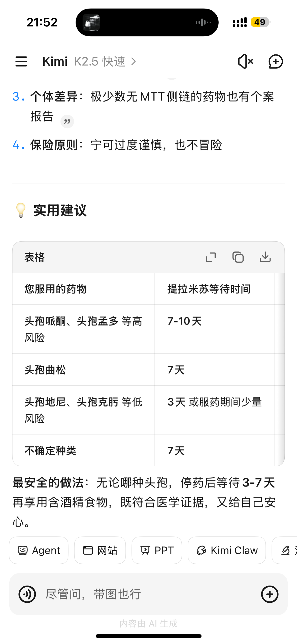Open the K2.5 快速 model selector
297x644 pixels.
(105, 61)
